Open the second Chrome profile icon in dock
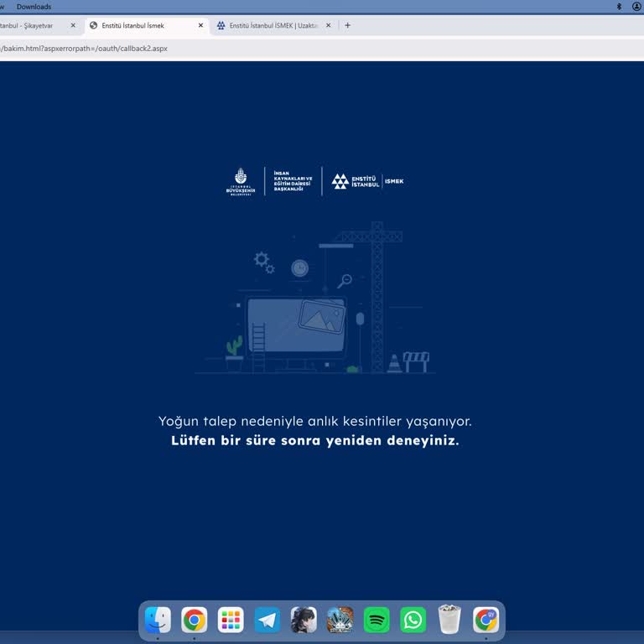Image resolution: width=644 pixels, height=644 pixels. coord(486,620)
